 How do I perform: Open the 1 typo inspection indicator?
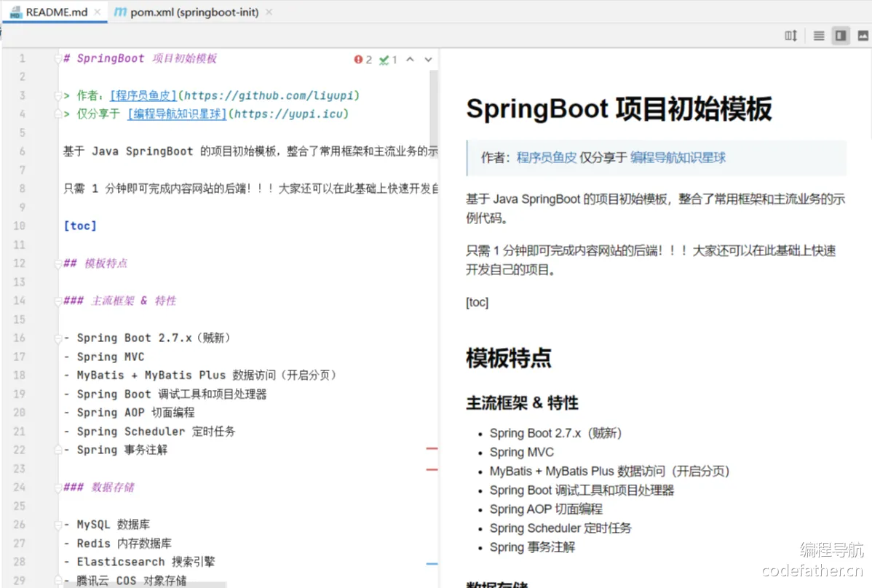point(388,60)
